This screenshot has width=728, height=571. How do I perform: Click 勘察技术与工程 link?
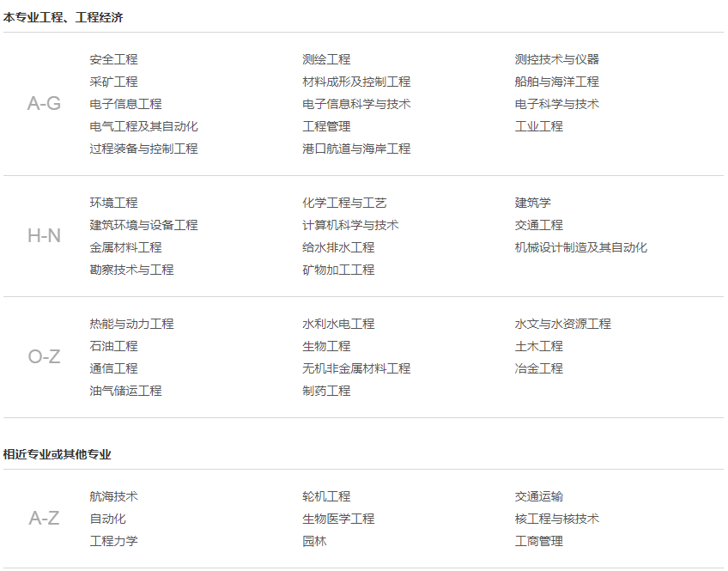click(131, 270)
